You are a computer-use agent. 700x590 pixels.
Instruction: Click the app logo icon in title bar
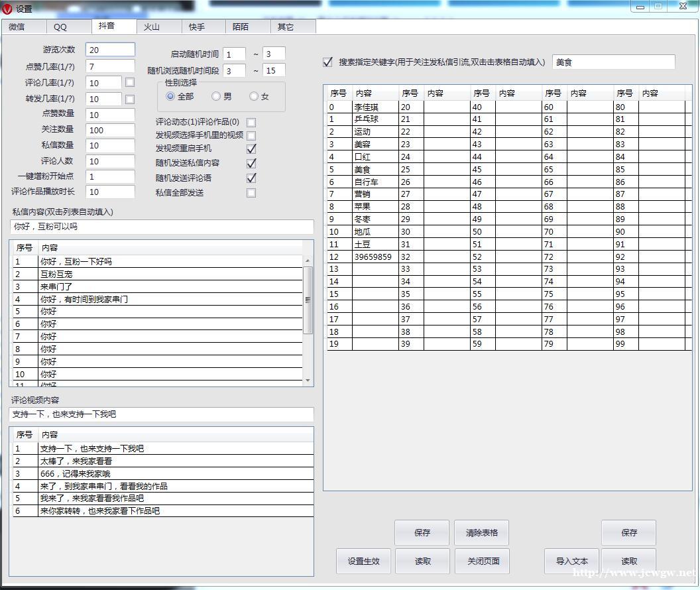7,9
